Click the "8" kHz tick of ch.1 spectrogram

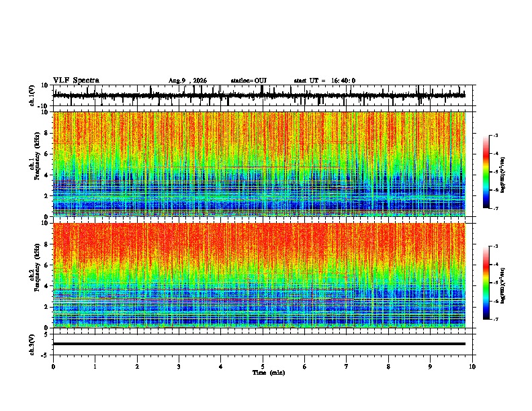(x=46, y=133)
